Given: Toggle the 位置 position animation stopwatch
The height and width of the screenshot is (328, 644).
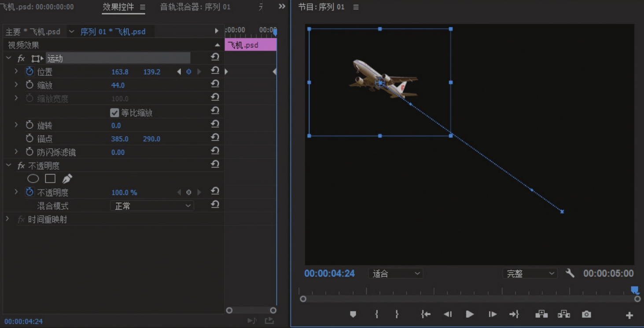Looking at the screenshot, I should coord(29,71).
